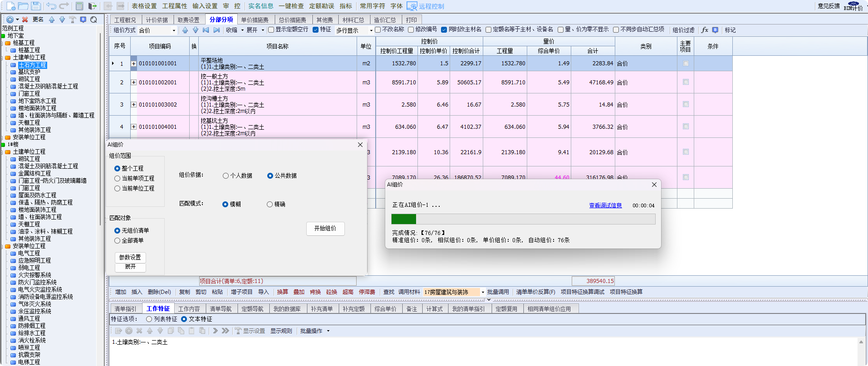Click the magnifier search icon above project tree
This screenshot has width=868, height=366.
[93, 20]
